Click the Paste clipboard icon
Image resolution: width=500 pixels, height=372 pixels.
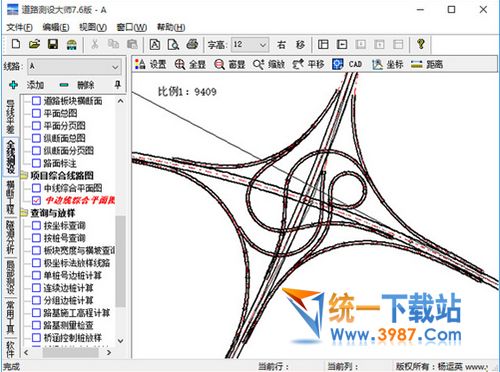pyautogui.click(x=132, y=44)
